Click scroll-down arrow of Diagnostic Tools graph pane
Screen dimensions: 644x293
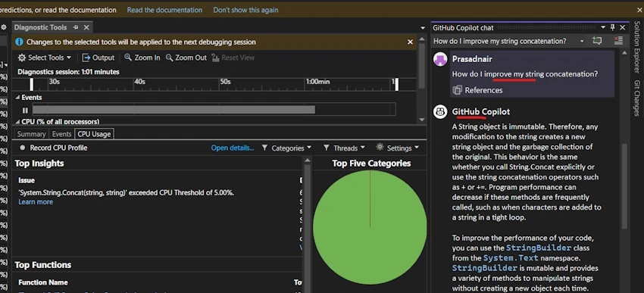pyautogui.click(x=421, y=120)
